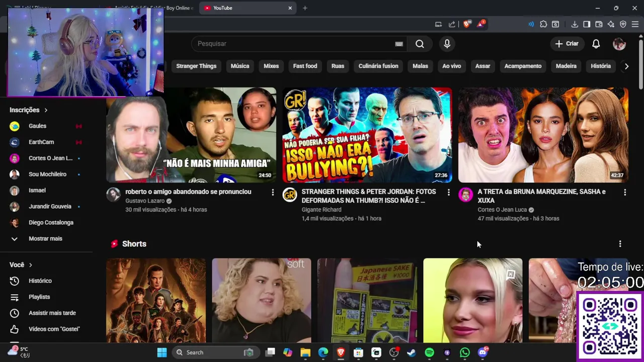Open the Windows Start button
Viewport: 644px width, 362px height.
(x=162, y=352)
